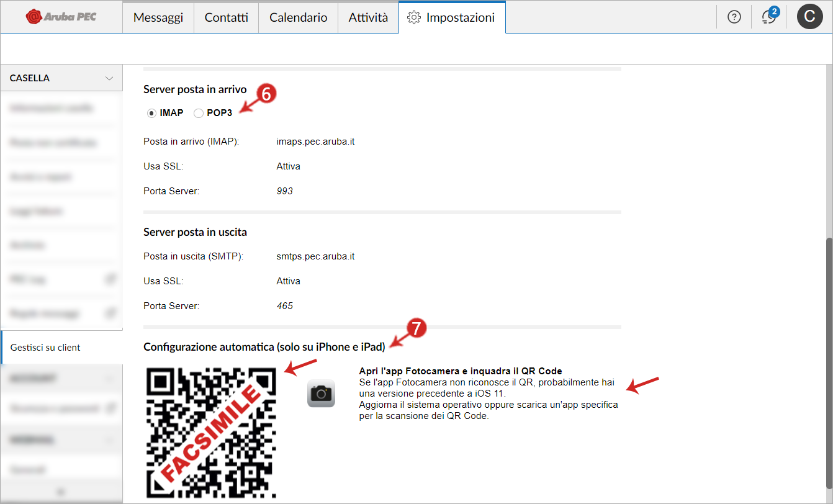Open the notifications icon with badge 2
The image size is (833, 504).
770,17
